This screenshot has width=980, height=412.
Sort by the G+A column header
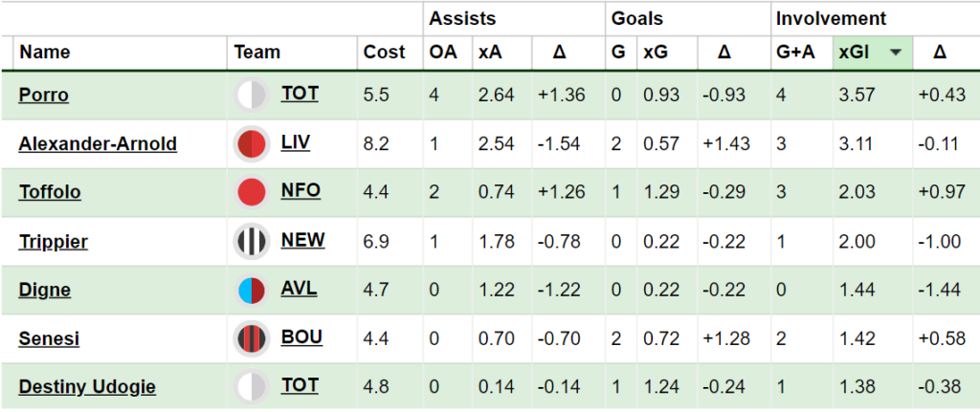tap(795, 54)
